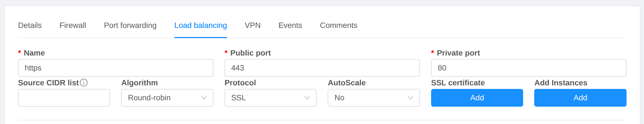Focus the Name input field

click(x=116, y=68)
